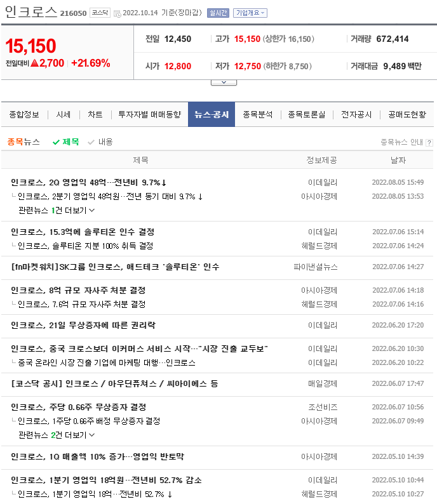Click the 거래량 value 672,414

393,39
